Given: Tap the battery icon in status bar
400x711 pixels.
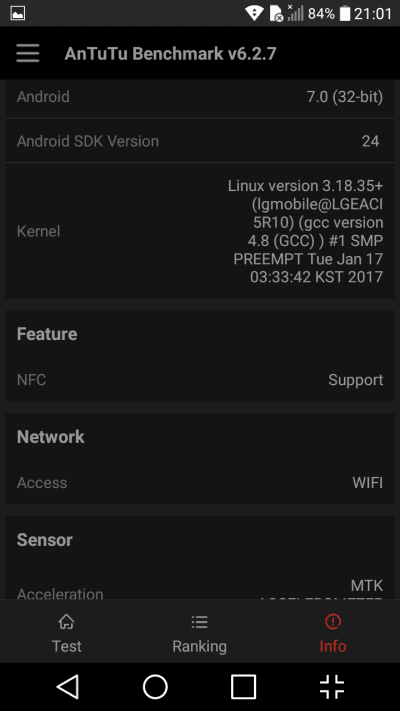Looking at the screenshot, I should pyautogui.click(x=345, y=13).
